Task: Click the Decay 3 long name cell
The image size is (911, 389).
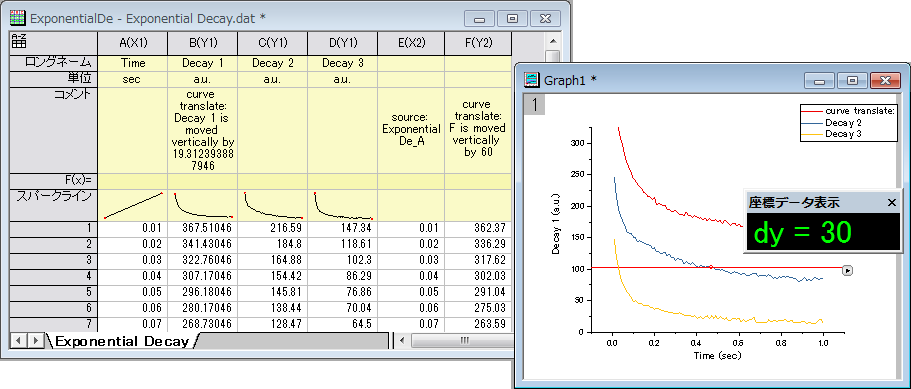Action: tap(342, 63)
